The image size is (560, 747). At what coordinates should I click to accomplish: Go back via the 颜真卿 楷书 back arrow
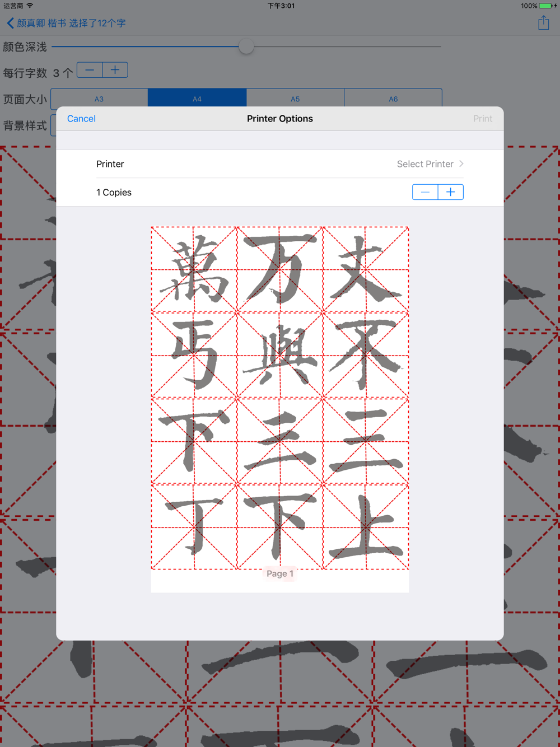[x=10, y=23]
